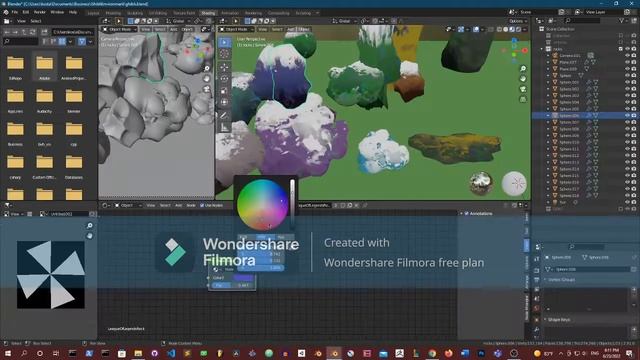
Task: Switch to the Shading workspace tab
Action: (x=208, y=13)
